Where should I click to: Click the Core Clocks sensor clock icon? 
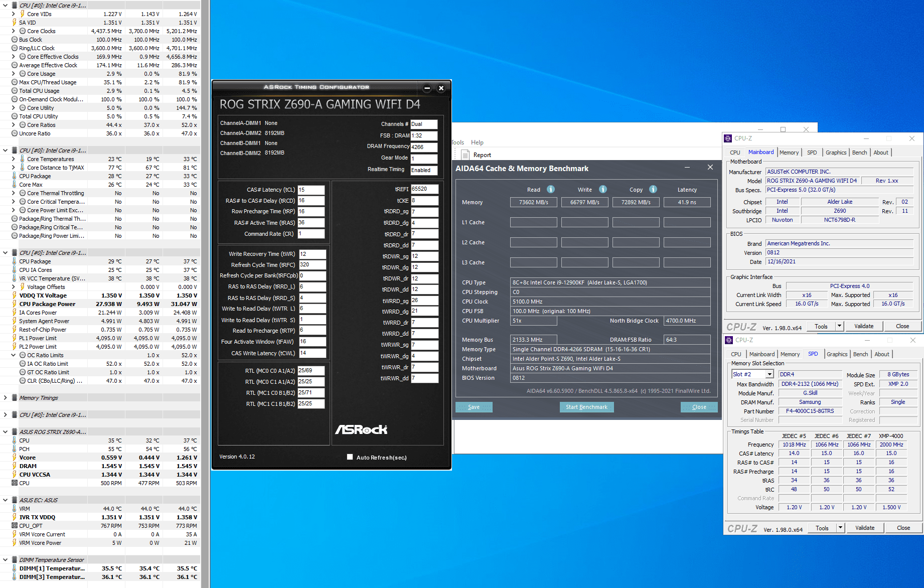tap(22, 31)
